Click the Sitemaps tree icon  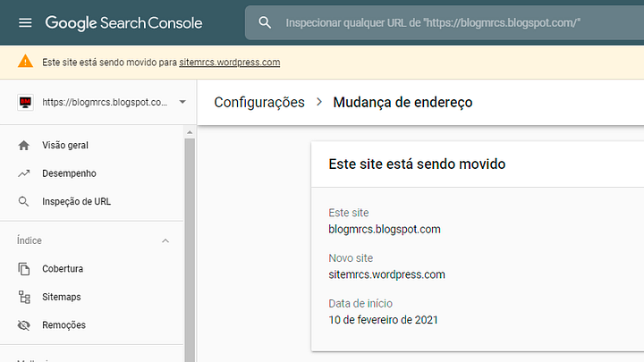pos(24,297)
